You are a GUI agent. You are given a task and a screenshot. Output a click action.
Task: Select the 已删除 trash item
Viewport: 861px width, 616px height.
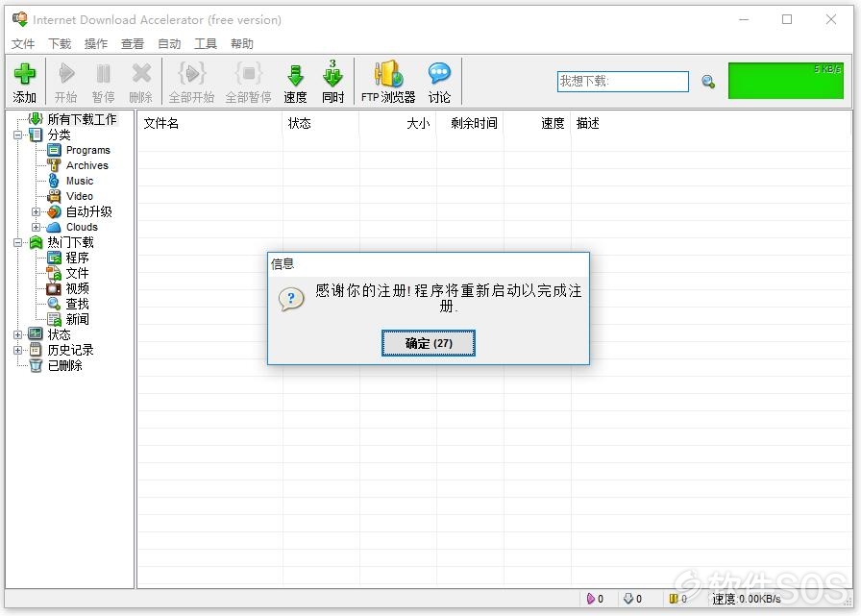[x=64, y=365]
